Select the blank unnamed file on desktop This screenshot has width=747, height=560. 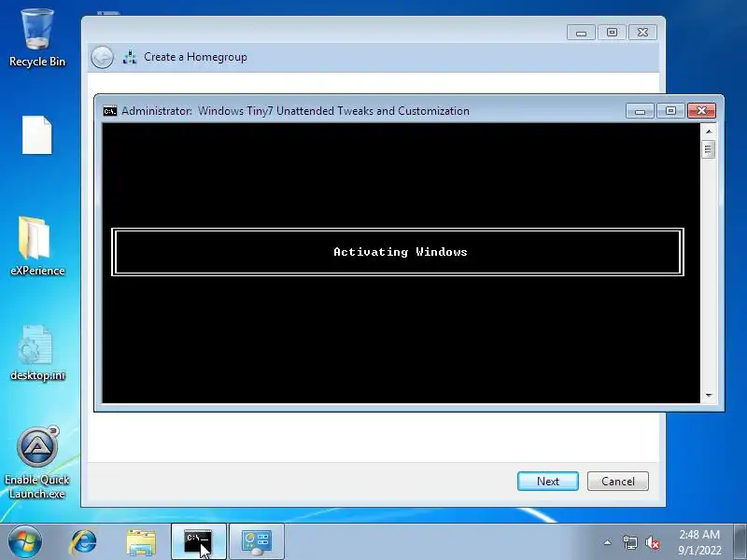(37, 135)
